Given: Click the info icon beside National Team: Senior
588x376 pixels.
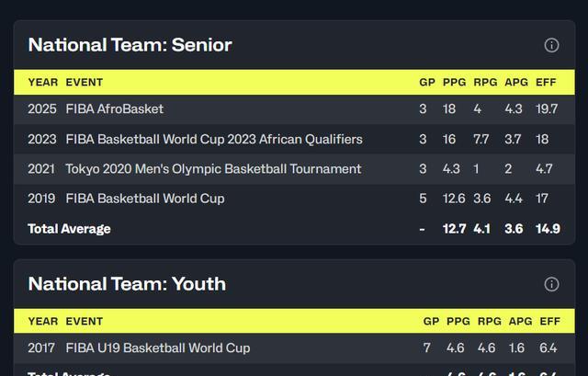Looking at the screenshot, I should point(551,45).
